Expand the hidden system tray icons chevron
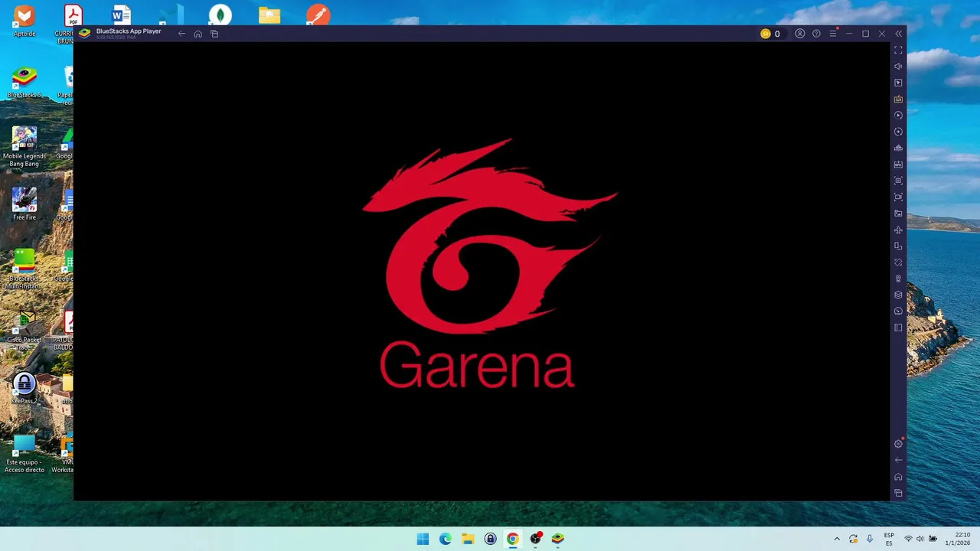Screen dimensions: 980x551 (836, 539)
